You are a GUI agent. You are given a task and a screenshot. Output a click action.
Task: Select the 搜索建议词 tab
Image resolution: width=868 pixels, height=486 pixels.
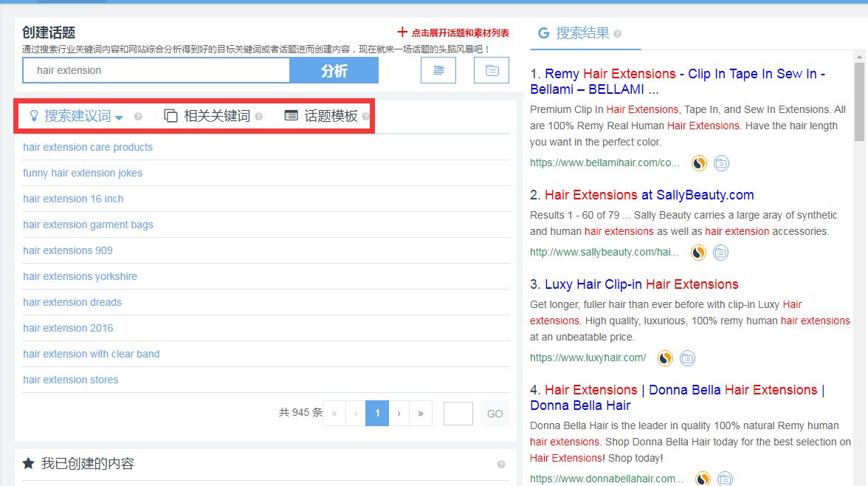click(x=71, y=116)
